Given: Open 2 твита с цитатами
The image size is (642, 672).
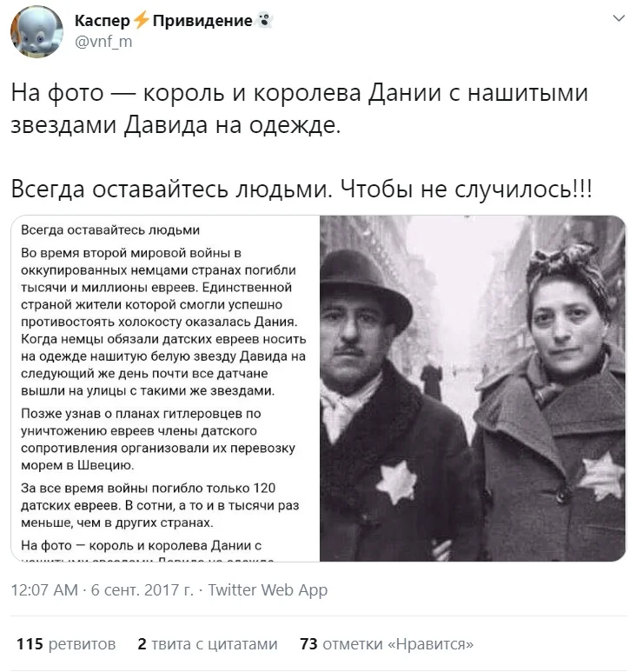Looking at the screenshot, I should (x=208, y=643).
